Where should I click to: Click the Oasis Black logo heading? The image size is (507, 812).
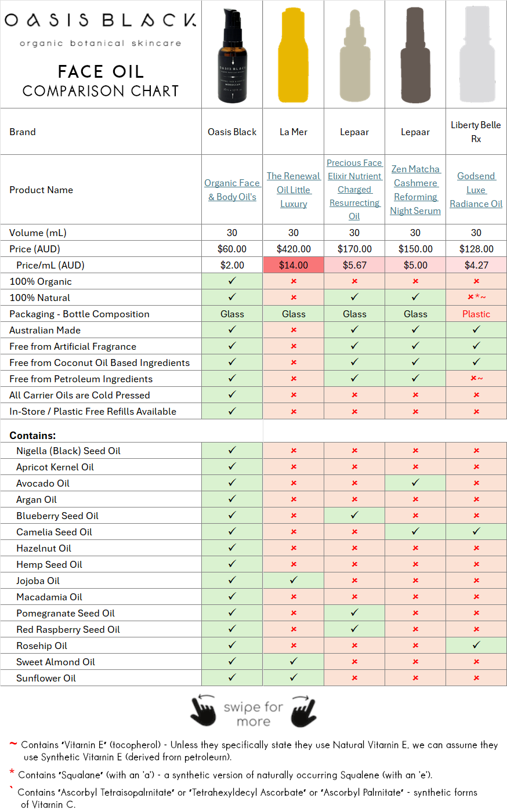click(x=100, y=21)
